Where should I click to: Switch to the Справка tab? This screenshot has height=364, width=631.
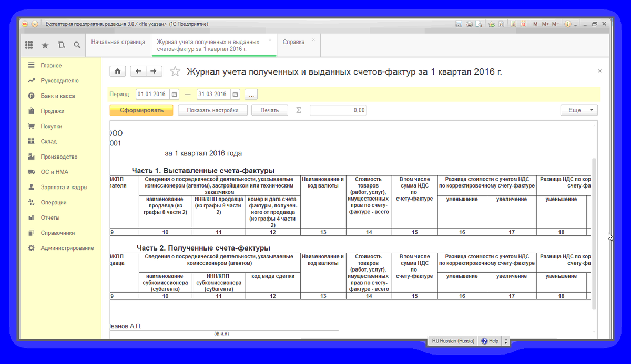coord(293,42)
